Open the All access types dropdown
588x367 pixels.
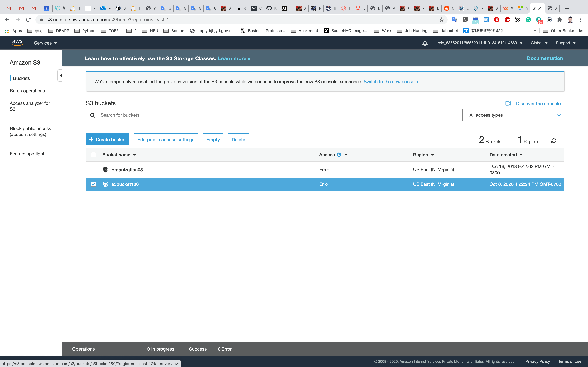pos(515,115)
